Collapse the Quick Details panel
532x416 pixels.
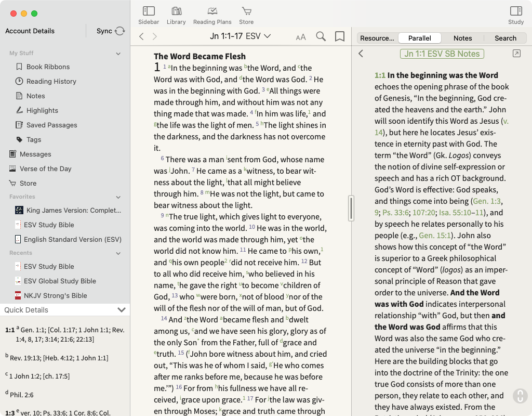pyautogui.click(x=122, y=310)
